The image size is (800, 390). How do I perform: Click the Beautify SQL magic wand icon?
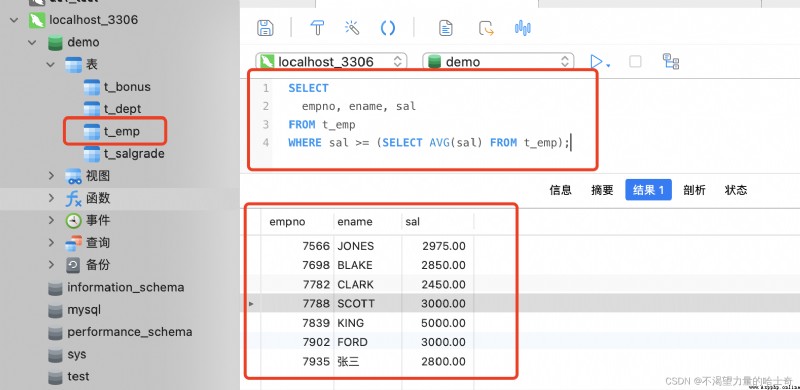(352, 28)
